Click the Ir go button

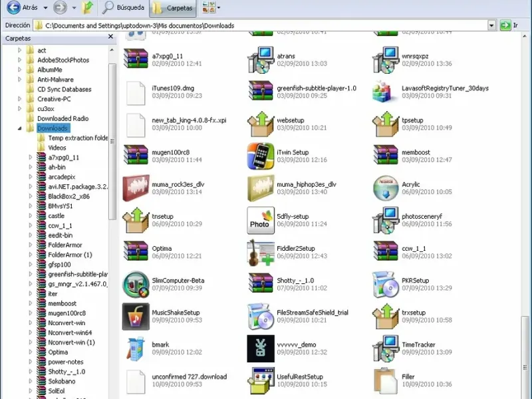coord(509,25)
